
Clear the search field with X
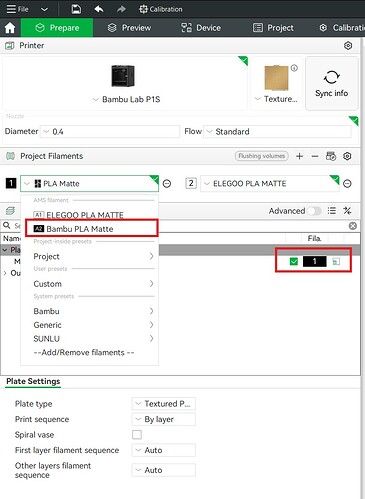pyautogui.click(x=353, y=226)
